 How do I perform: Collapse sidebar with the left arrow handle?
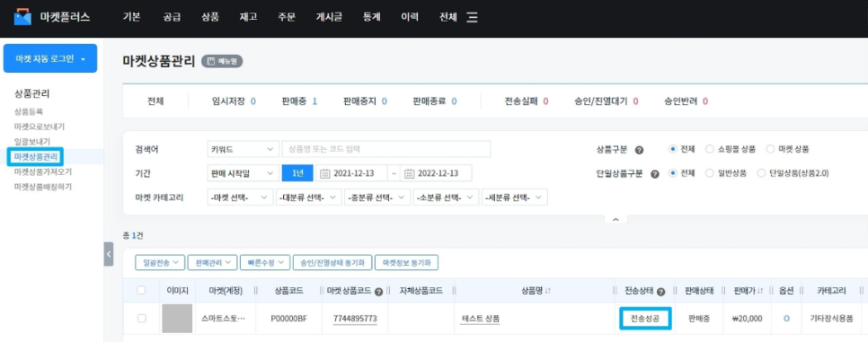(109, 254)
